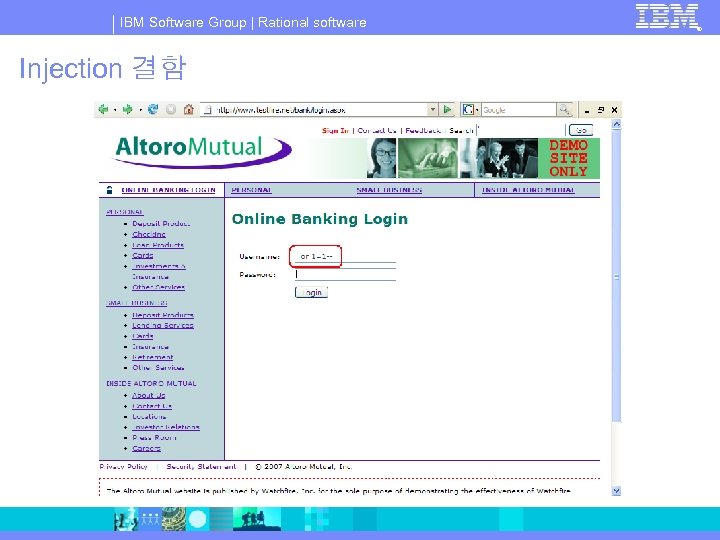Viewport: 720px width, 540px height.
Task: Select the Personal navigation tab
Action: pos(251,190)
